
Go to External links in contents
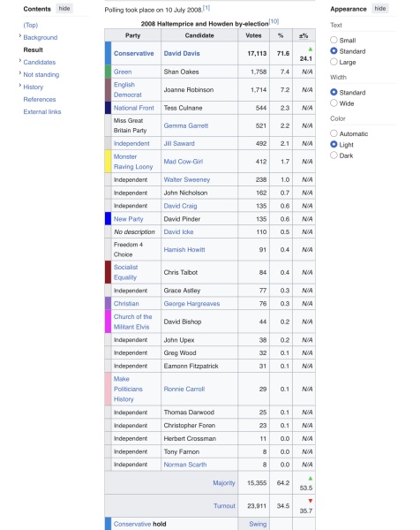coord(42,111)
